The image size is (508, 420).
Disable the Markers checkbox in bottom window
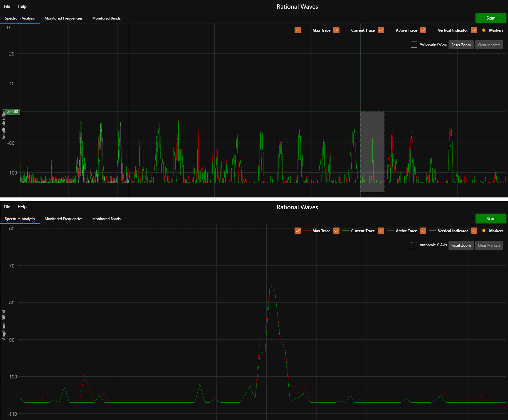click(474, 231)
